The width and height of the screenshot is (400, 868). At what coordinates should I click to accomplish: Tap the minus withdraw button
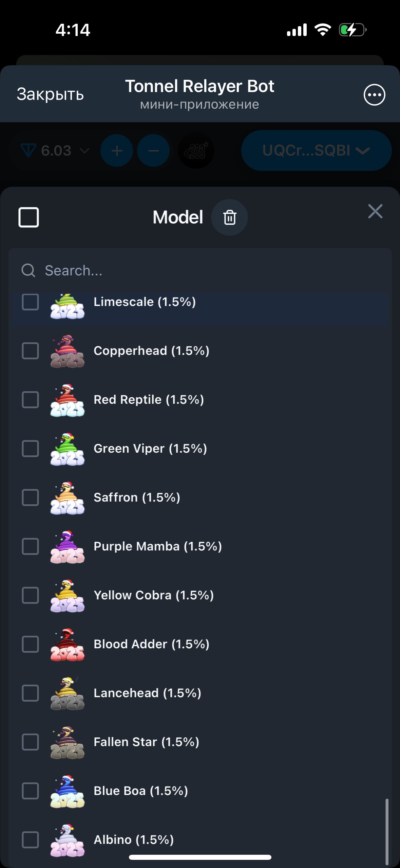153,150
